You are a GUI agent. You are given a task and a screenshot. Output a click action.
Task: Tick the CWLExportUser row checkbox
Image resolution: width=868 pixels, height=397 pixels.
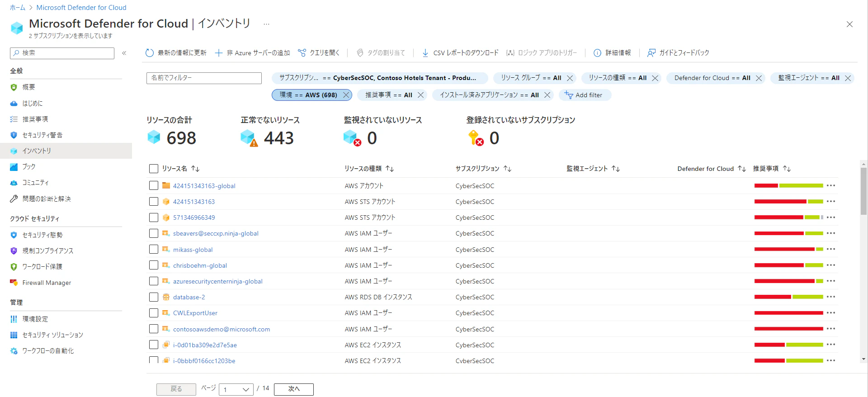pyautogui.click(x=154, y=313)
